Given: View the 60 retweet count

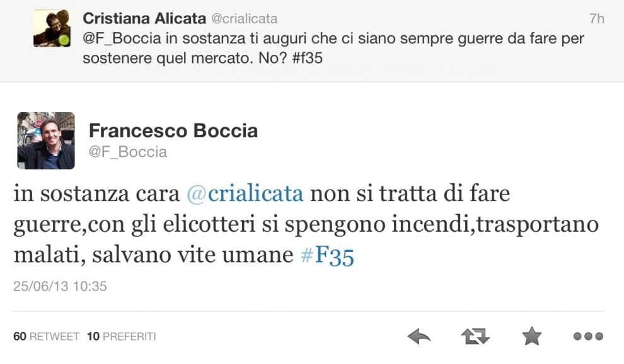Looking at the screenshot, I should click(46, 336).
